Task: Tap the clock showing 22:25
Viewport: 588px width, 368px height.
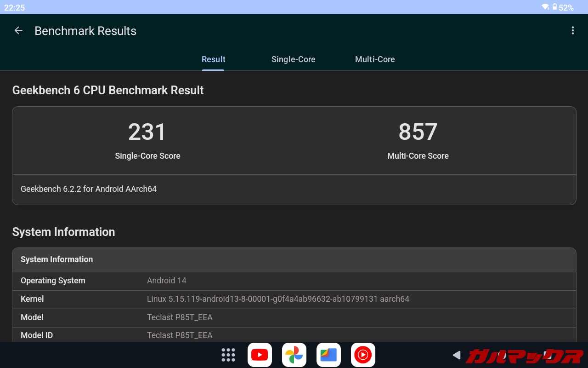Action: [x=15, y=7]
